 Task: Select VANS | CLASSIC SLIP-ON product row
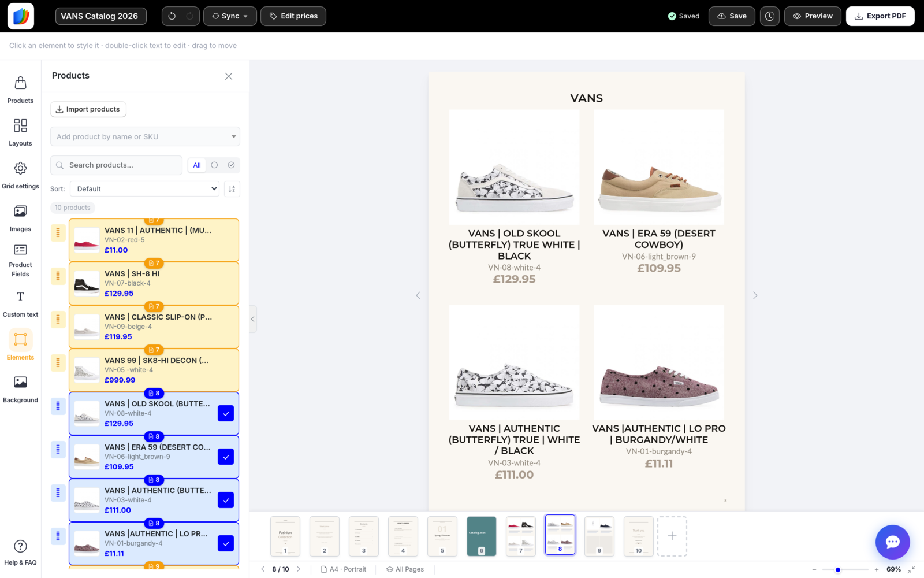coord(154,327)
